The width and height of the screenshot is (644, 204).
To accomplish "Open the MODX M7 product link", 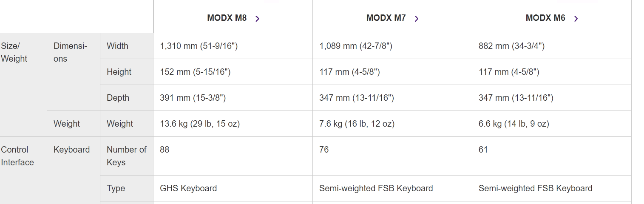I will (x=386, y=18).
